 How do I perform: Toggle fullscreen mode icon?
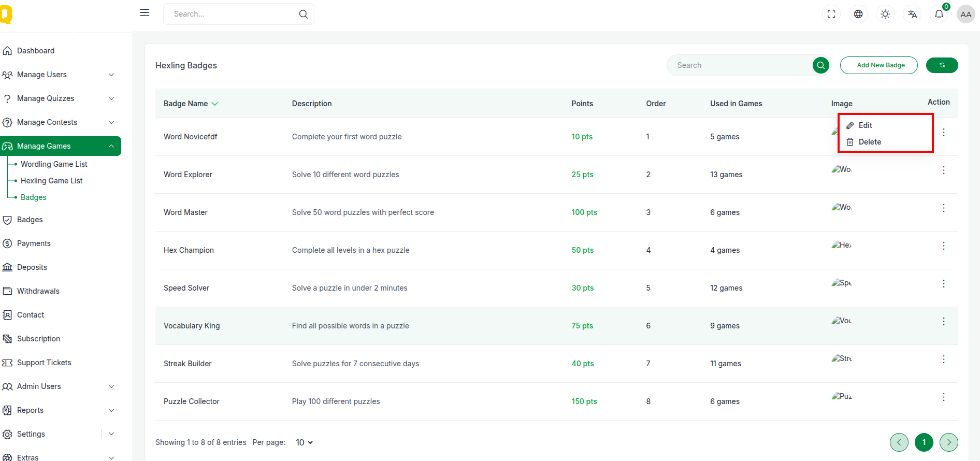[831, 15]
